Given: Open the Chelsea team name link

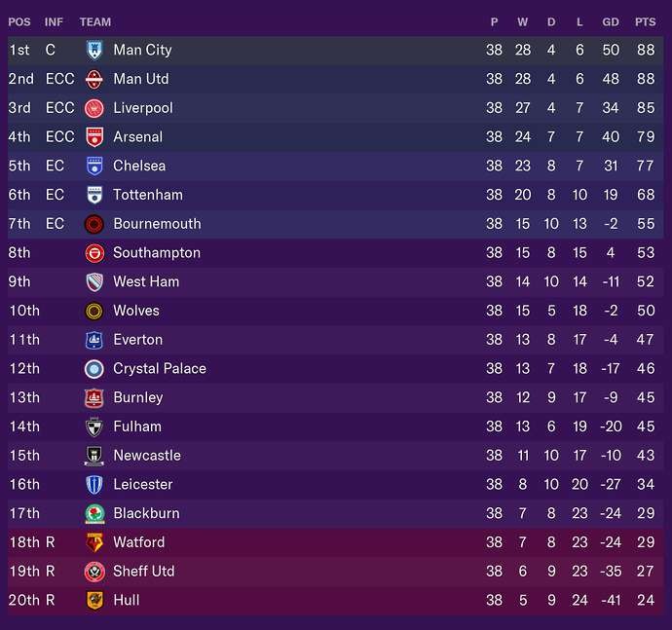Looking at the screenshot, I should pyautogui.click(x=139, y=166).
